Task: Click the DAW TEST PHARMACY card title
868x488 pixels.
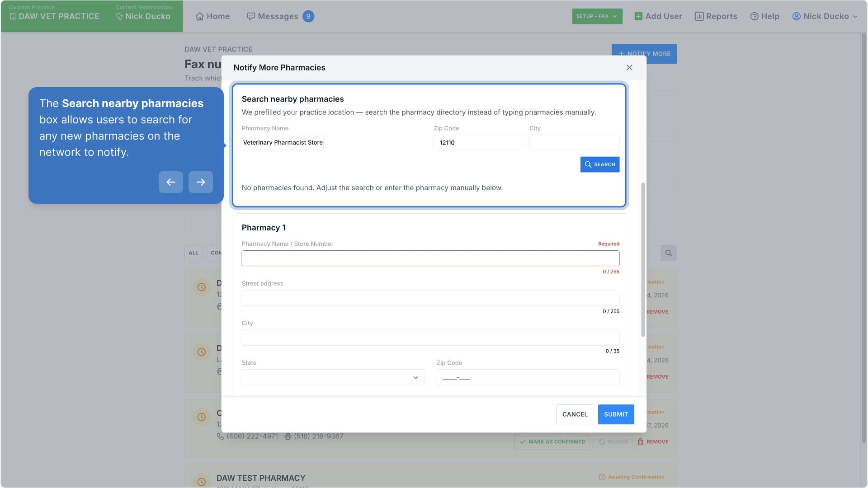Action: point(261,478)
